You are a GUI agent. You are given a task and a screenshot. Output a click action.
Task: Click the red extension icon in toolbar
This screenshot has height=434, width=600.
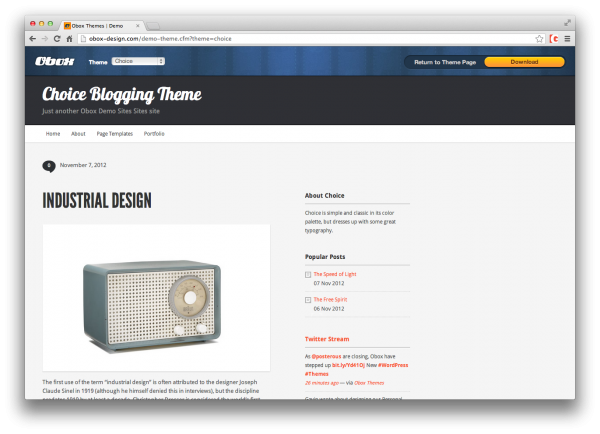click(554, 39)
